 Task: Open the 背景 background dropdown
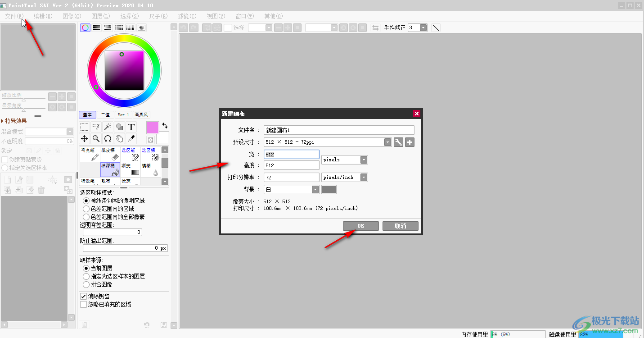(315, 190)
